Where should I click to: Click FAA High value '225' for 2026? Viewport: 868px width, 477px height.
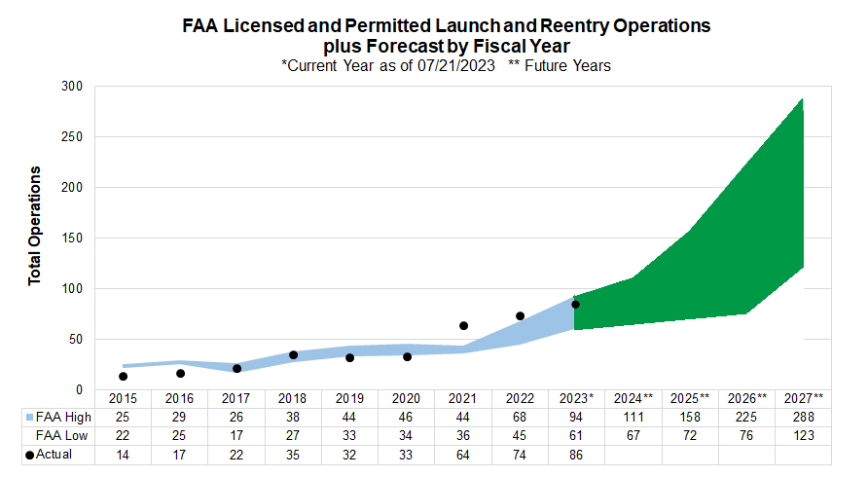(747, 418)
